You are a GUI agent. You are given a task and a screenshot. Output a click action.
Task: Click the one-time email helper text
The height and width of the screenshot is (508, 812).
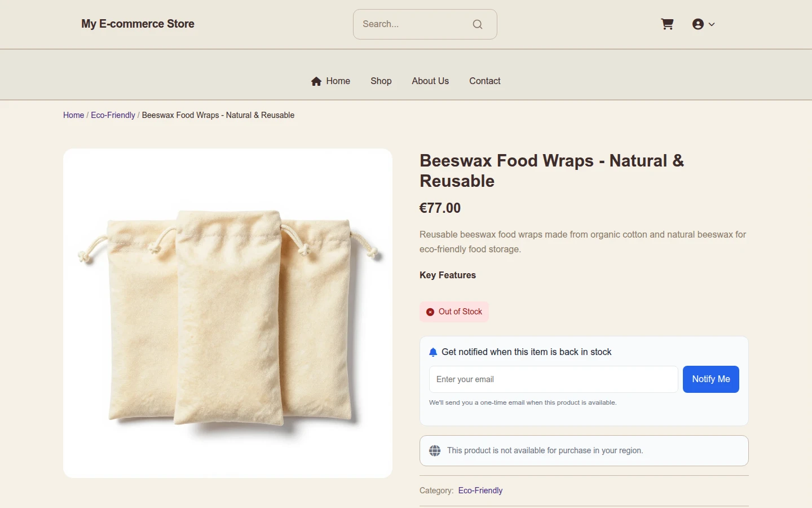tap(523, 402)
